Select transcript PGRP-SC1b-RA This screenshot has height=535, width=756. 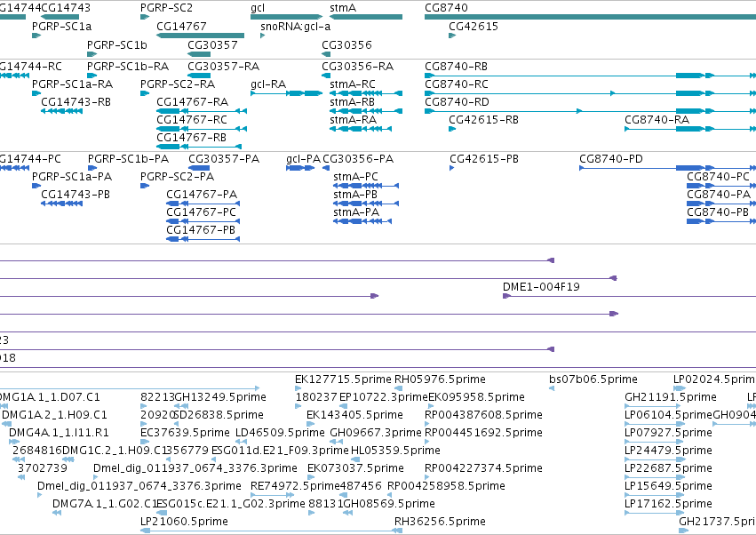tap(92, 76)
